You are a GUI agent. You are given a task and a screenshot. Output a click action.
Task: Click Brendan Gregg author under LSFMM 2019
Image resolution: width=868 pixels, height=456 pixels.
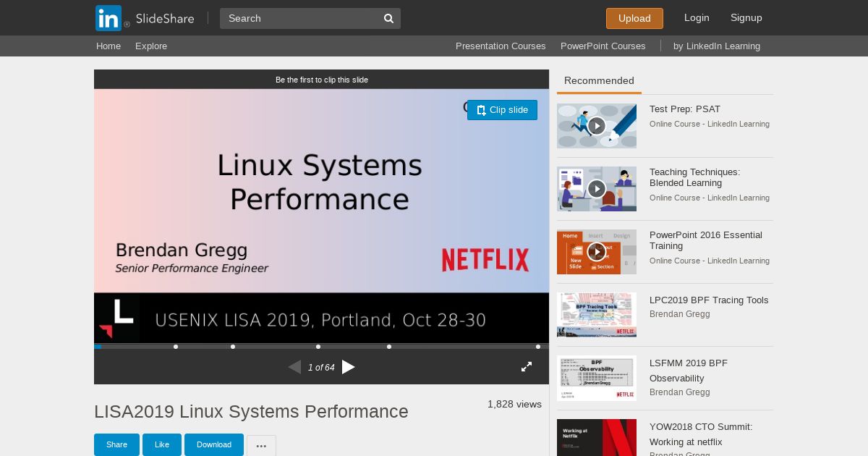coord(680,392)
